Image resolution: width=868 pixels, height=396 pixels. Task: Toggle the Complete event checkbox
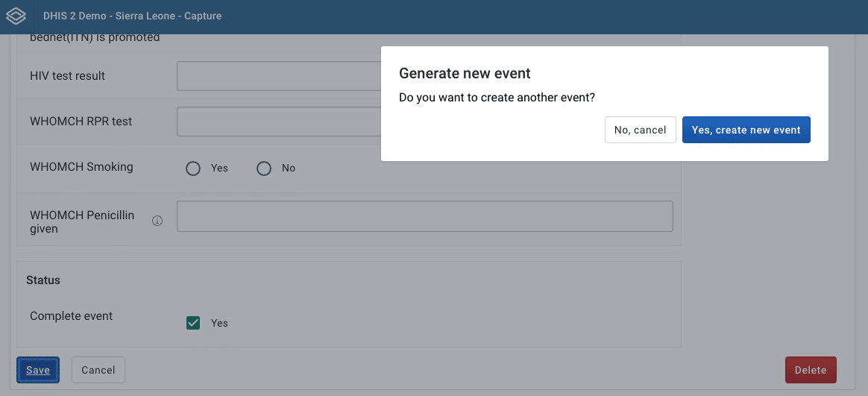point(193,323)
